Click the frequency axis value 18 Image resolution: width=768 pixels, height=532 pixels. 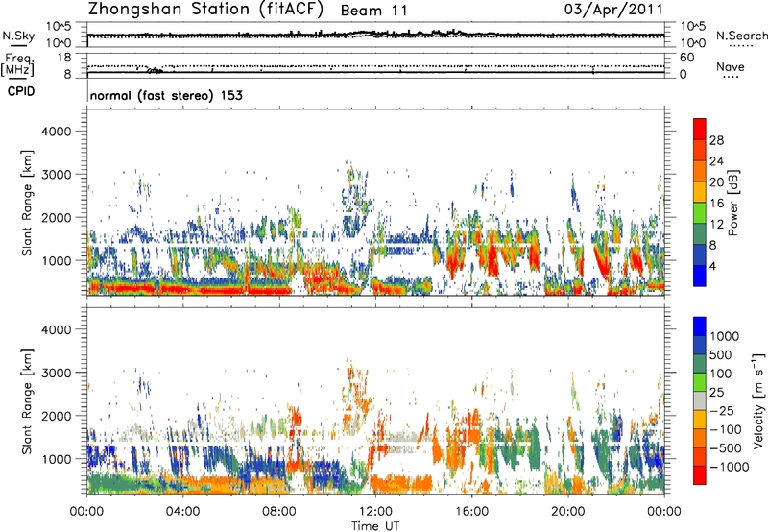(64, 58)
